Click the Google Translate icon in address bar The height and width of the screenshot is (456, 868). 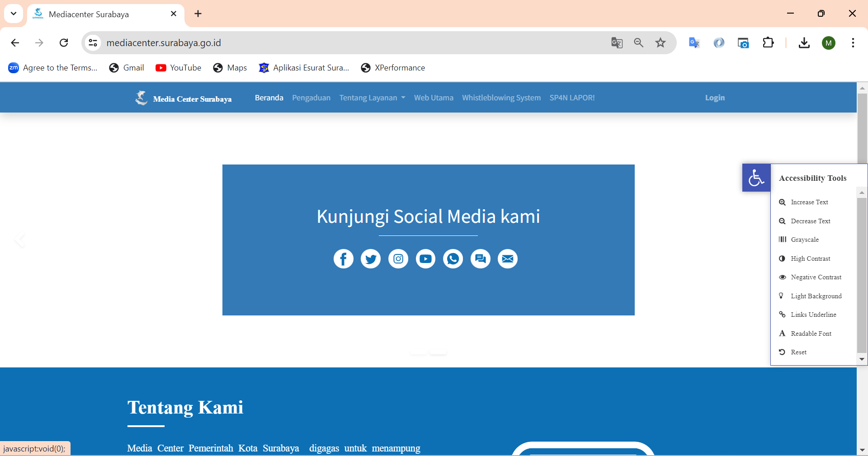pyautogui.click(x=617, y=43)
